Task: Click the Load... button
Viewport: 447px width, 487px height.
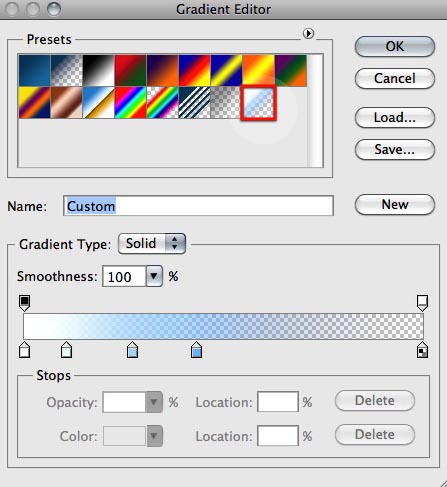Action: (x=395, y=117)
